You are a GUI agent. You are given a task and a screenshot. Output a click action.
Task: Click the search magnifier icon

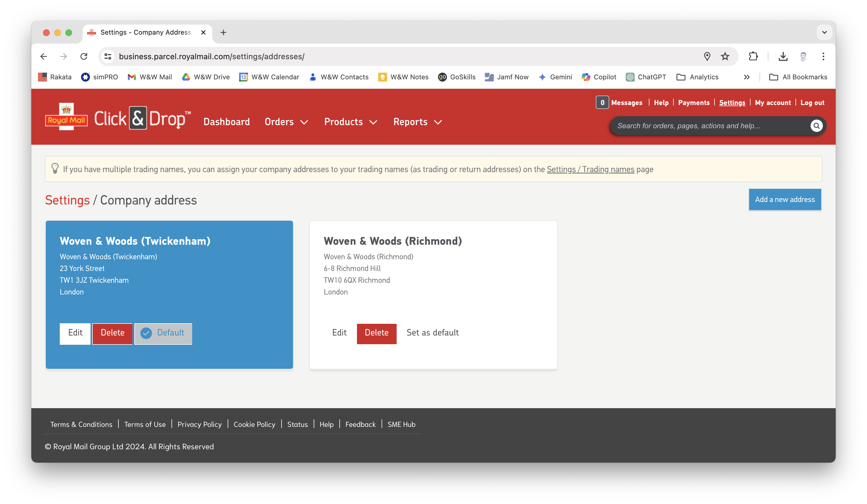(816, 126)
